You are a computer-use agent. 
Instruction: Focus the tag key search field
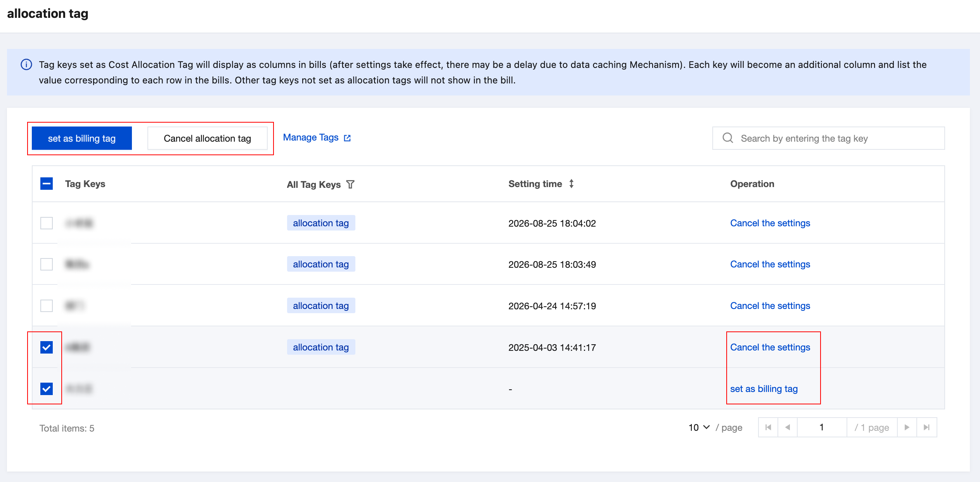pyautogui.click(x=828, y=138)
